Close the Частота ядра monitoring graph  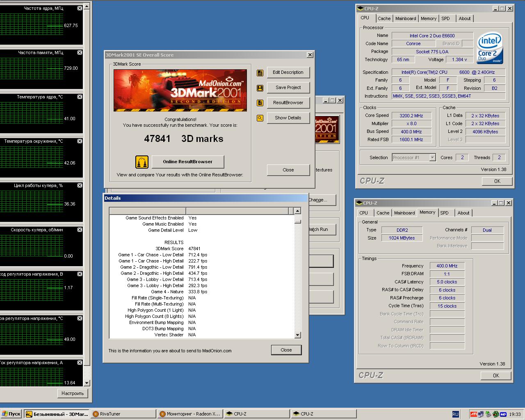[x=80, y=8]
